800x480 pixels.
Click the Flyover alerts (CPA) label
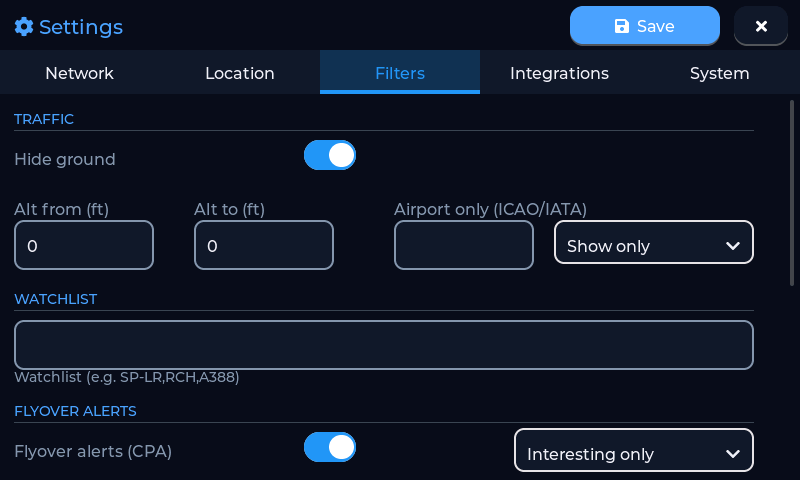pos(93,451)
